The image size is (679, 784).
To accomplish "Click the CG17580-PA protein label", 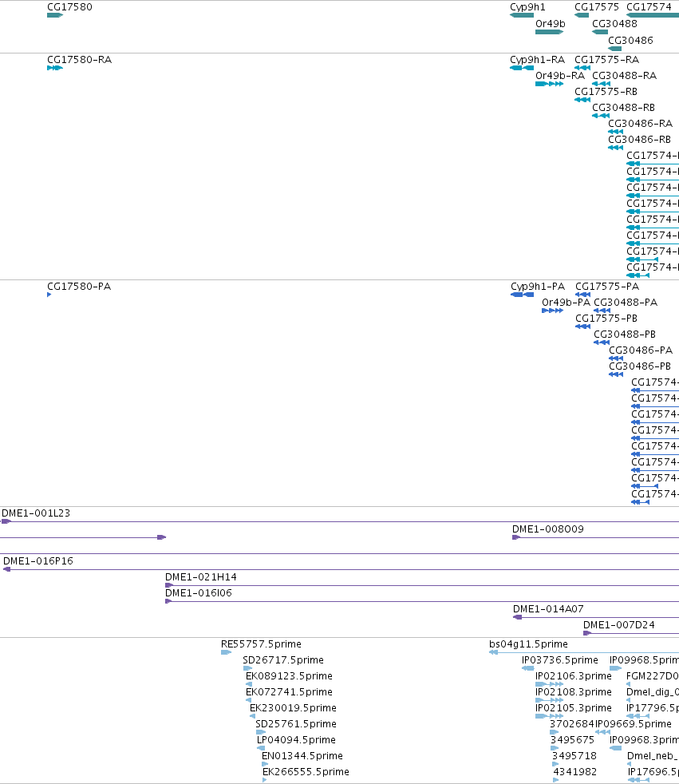I will coord(79,287).
